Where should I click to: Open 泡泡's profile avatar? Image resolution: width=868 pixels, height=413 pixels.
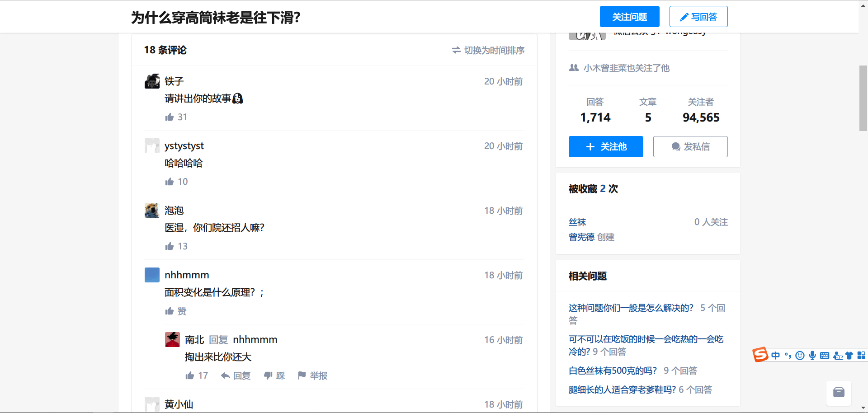pyautogui.click(x=152, y=211)
